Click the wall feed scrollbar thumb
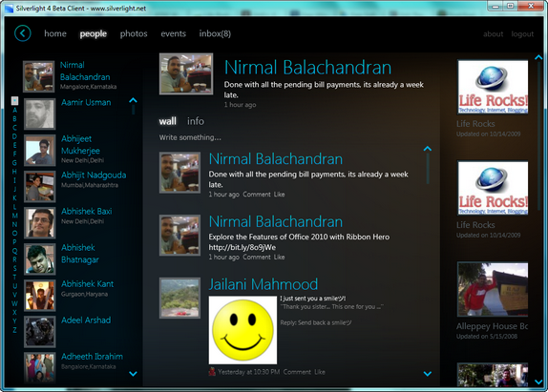Image resolution: width=548 pixels, height=392 pixels. click(428, 169)
